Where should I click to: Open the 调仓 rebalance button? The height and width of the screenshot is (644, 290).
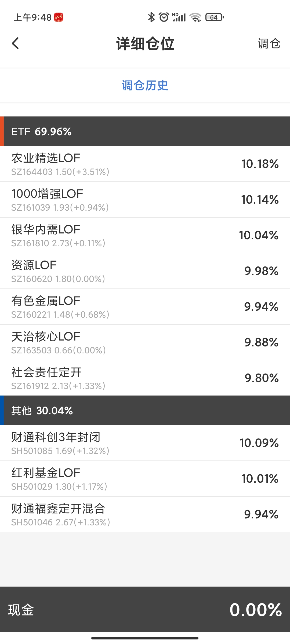pos(269,43)
